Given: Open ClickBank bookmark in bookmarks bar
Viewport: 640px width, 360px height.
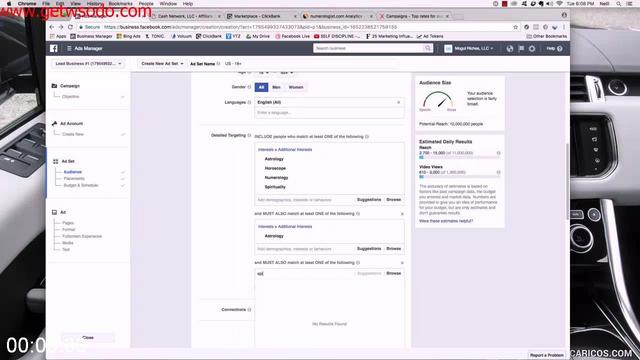Looking at the screenshot, I should click(x=209, y=36).
